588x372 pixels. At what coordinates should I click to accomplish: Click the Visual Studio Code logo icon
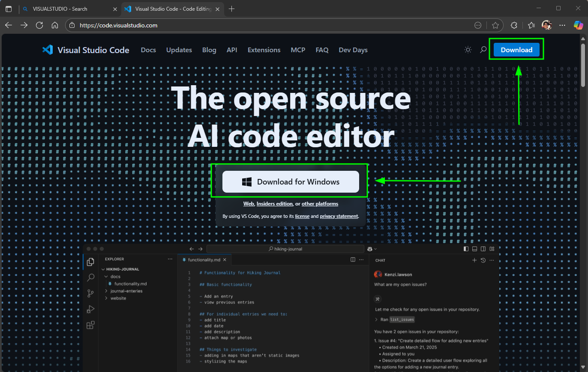48,50
